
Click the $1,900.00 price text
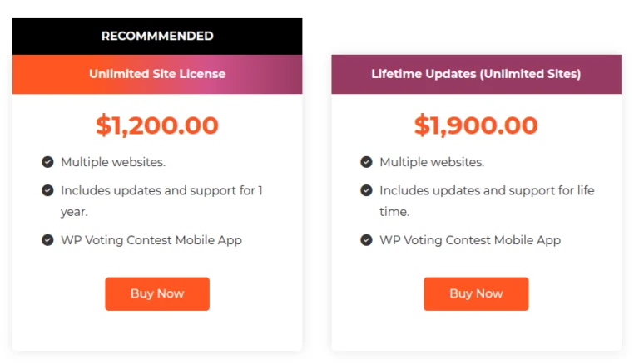click(x=476, y=125)
